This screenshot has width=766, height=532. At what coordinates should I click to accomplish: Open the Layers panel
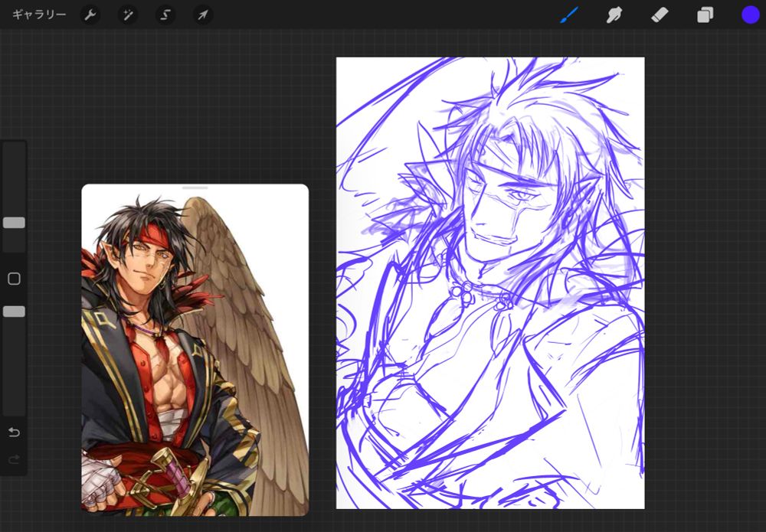point(705,15)
